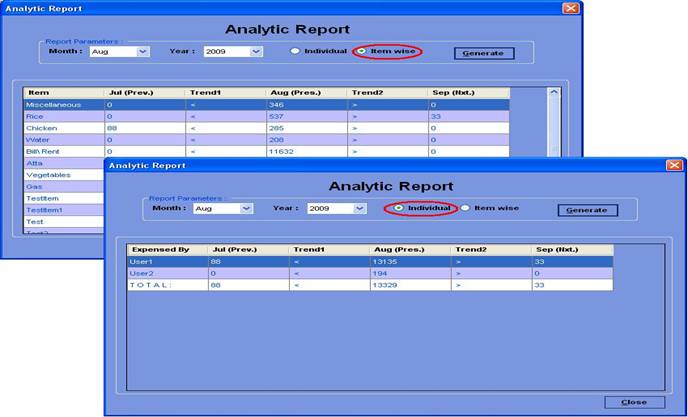The image size is (688, 417).
Task: Close the front Analytic Report window
Action: [674, 165]
